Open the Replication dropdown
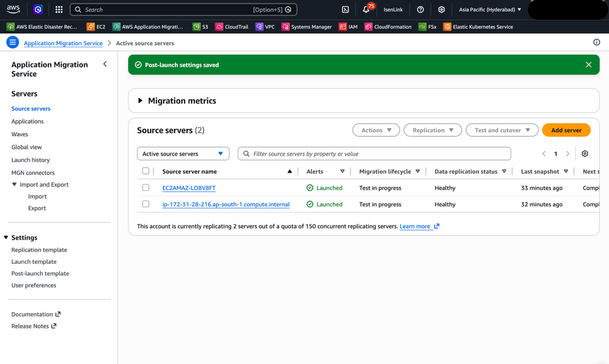Viewport: 609px width, 364px height. pos(433,130)
